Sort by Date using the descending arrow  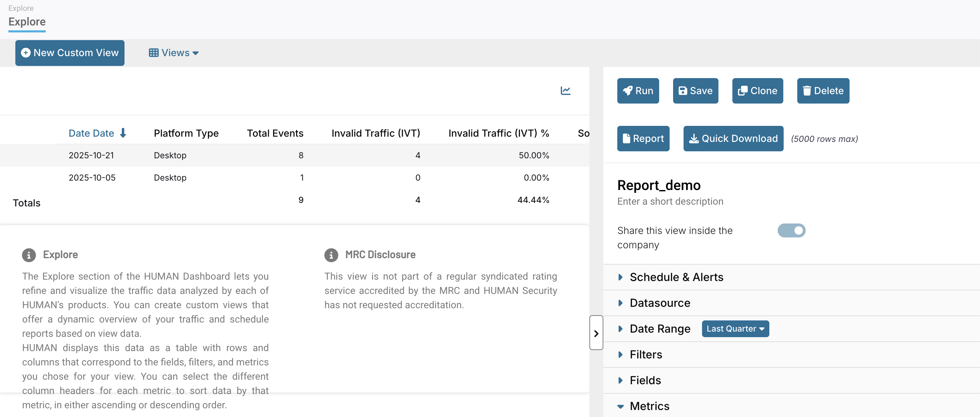point(122,133)
